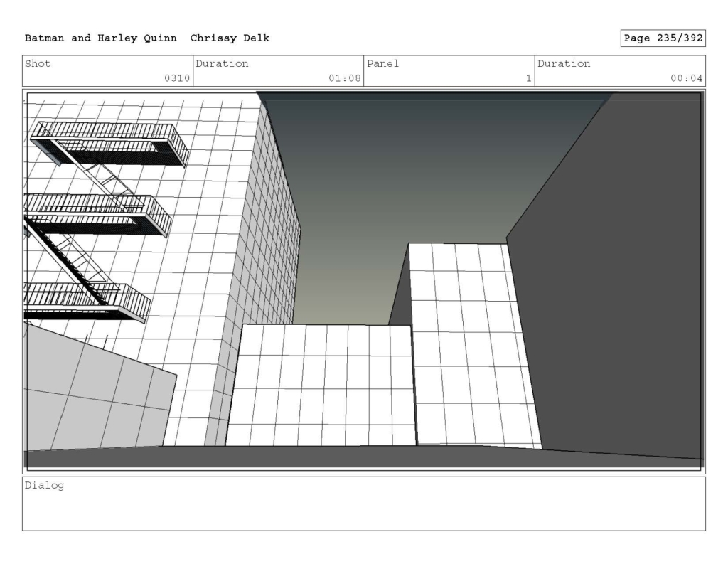Click the panel number '1'
This screenshot has width=728, height=564.
(528, 78)
